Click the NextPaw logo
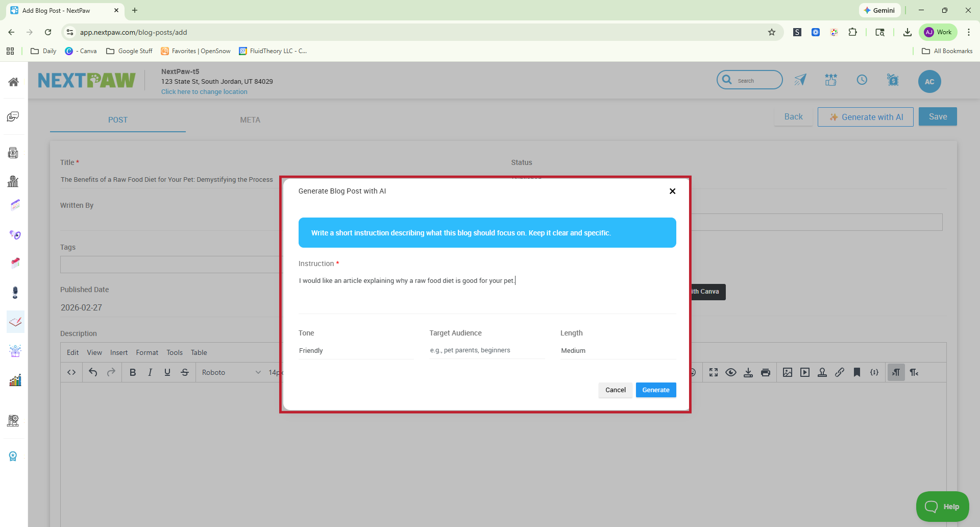The height and width of the screenshot is (527, 980). [x=87, y=80]
